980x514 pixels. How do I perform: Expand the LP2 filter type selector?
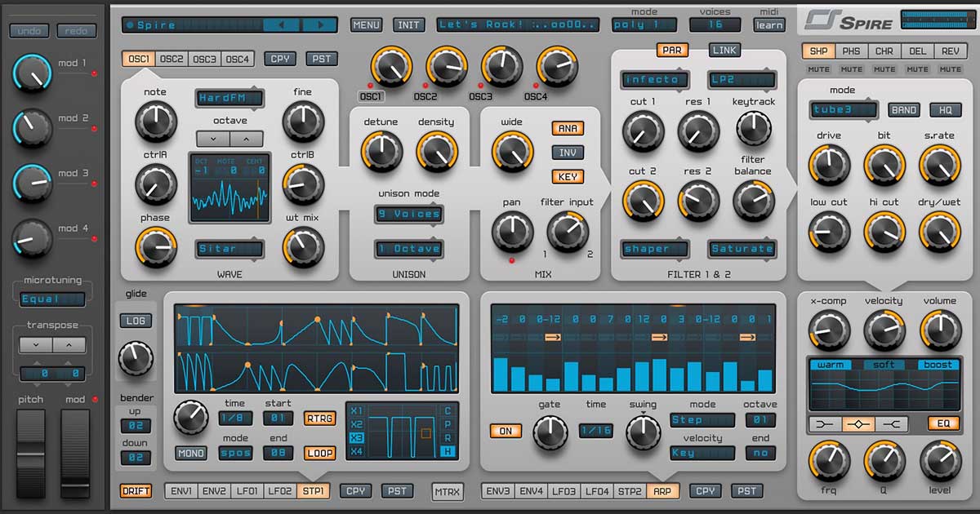point(742,80)
